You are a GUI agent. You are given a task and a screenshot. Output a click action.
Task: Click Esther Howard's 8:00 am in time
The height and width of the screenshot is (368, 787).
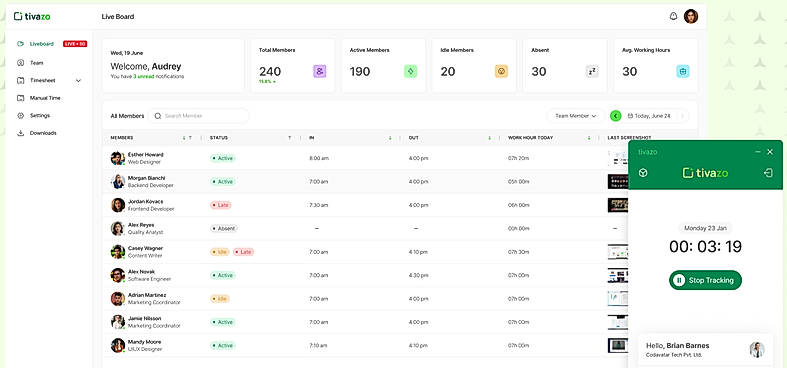pos(319,158)
